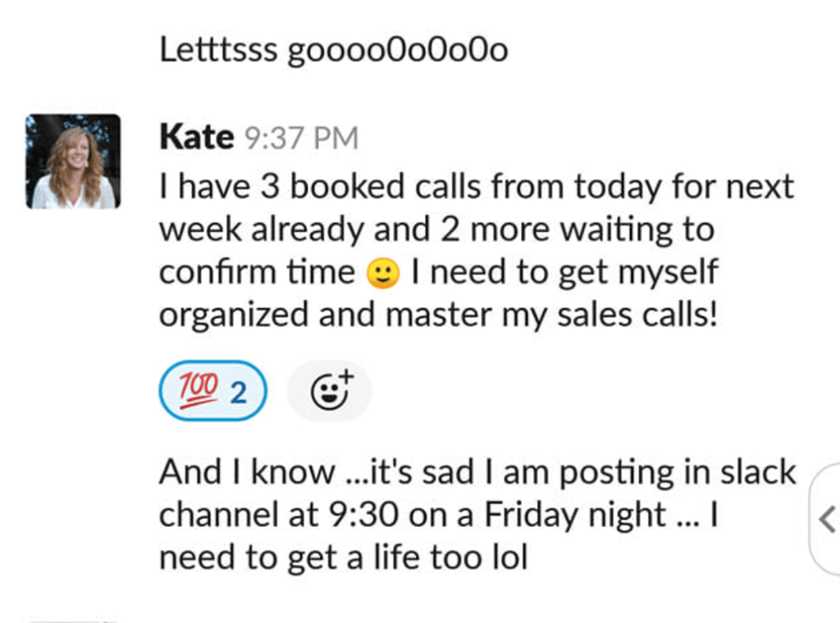840x623 pixels.
Task: Open the add reaction emoji picker
Action: tap(329, 392)
